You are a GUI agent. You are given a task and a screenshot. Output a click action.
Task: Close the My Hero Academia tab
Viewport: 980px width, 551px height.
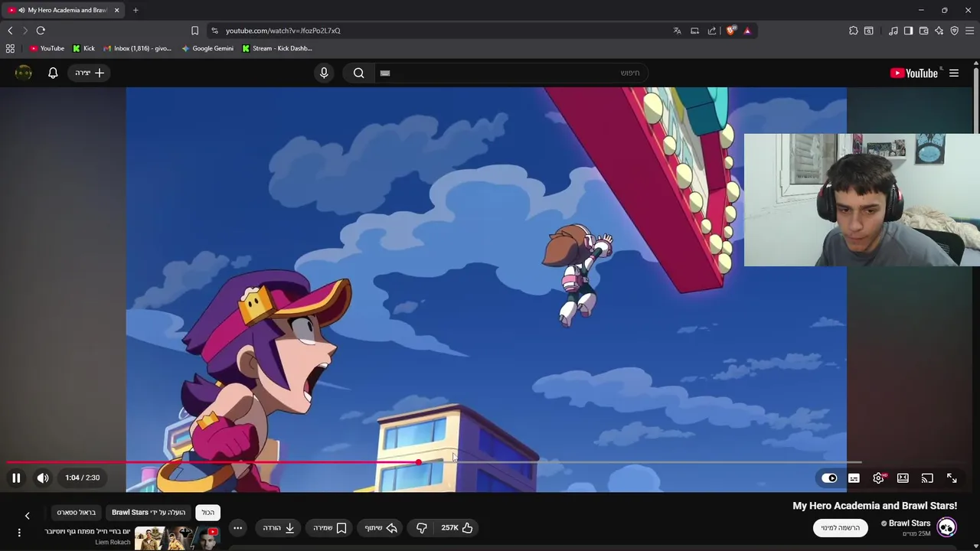point(116,10)
